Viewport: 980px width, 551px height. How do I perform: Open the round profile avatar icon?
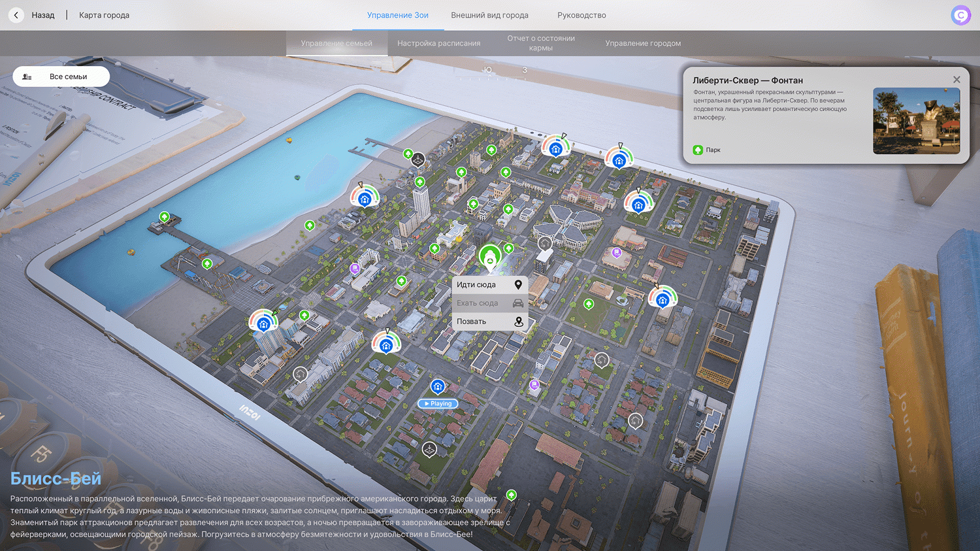point(960,15)
